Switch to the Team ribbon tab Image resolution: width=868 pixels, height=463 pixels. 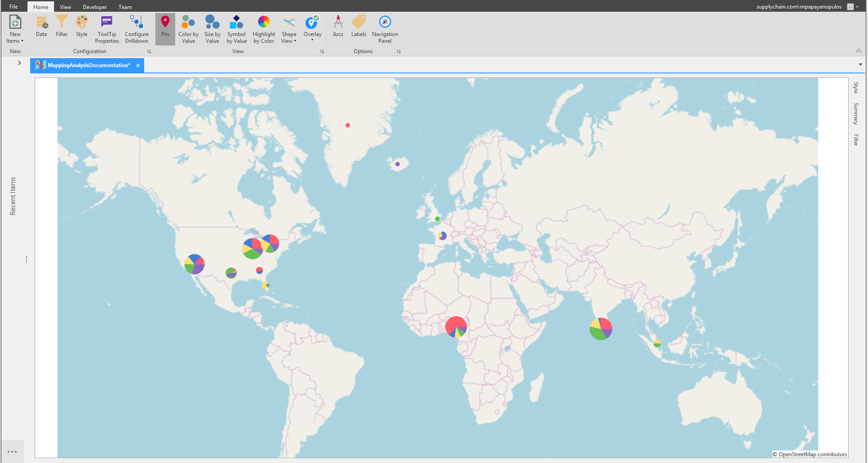pos(125,7)
